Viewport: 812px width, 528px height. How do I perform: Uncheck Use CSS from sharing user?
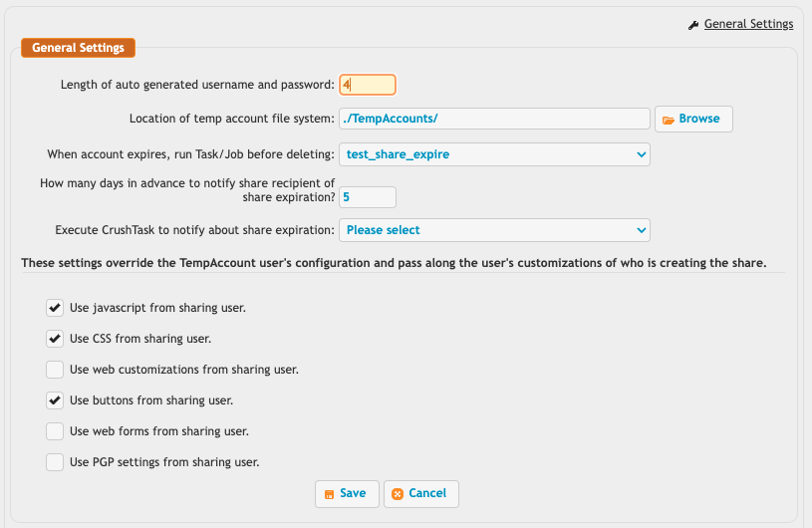point(55,339)
